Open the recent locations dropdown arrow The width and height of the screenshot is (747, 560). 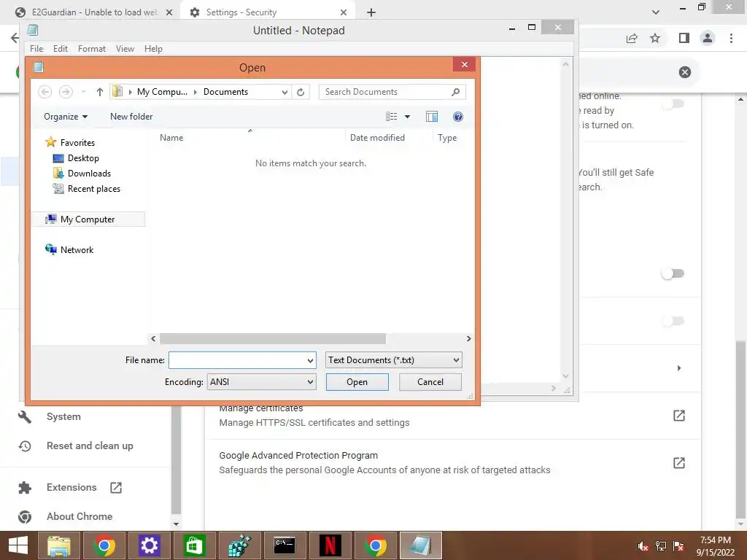(x=84, y=92)
